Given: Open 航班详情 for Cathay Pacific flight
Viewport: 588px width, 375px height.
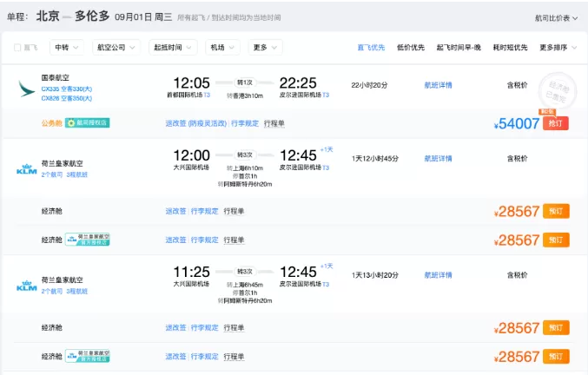Looking at the screenshot, I should click(x=438, y=85).
